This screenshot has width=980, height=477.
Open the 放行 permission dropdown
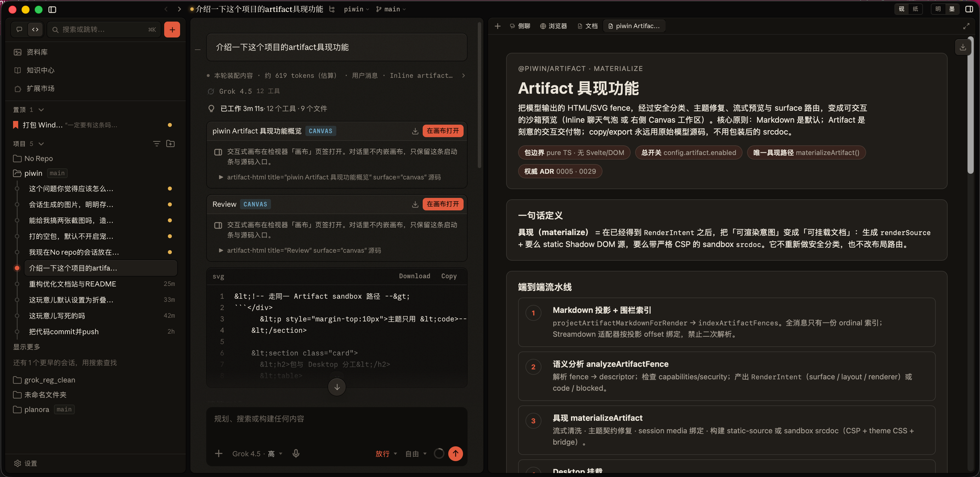[x=386, y=453]
